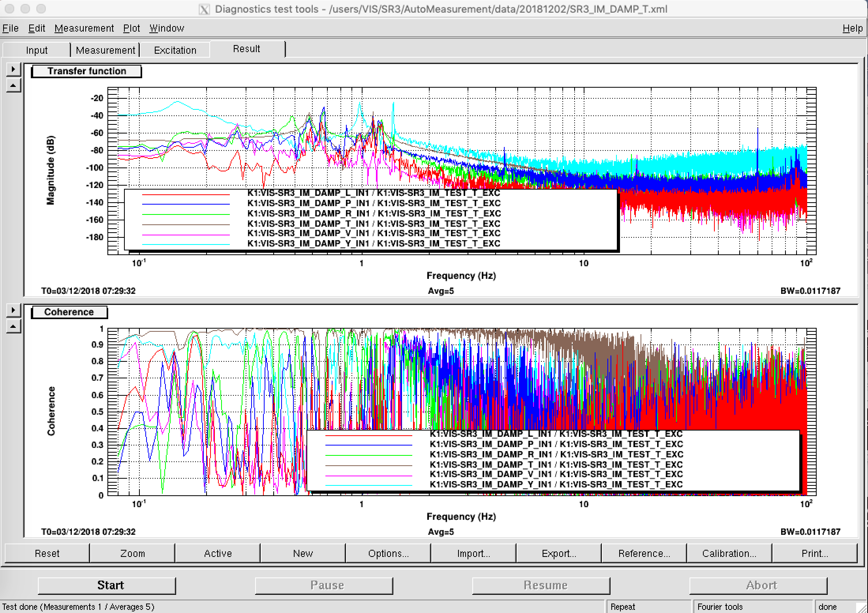Screen dimensions: 868x613
Task: Click the Zoom button
Action: [x=132, y=553]
